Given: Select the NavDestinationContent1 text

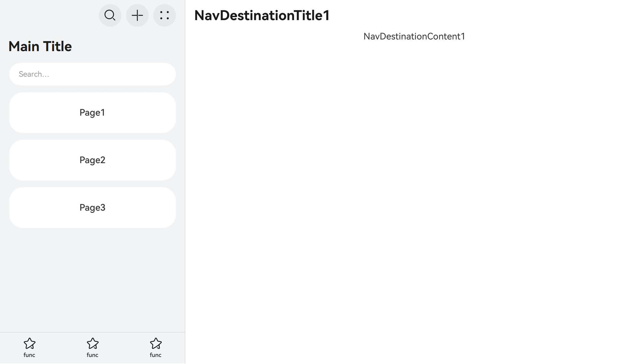Looking at the screenshot, I should pos(414,36).
